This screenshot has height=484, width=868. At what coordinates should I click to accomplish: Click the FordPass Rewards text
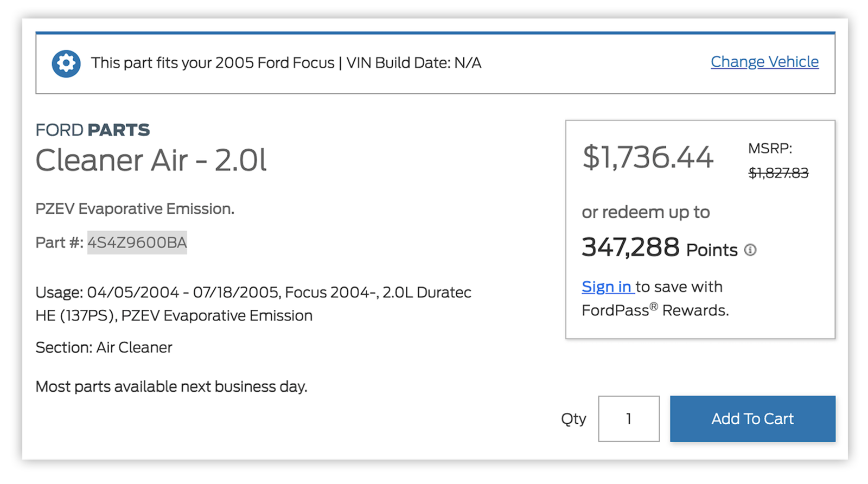pyautogui.click(x=655, y=310)
